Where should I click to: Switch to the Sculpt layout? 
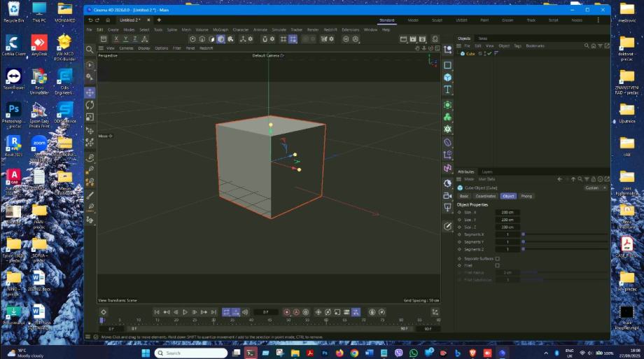(x=436, y=20)
